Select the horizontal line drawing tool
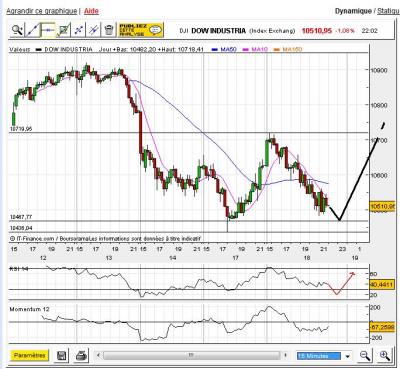 coord(48,30)
